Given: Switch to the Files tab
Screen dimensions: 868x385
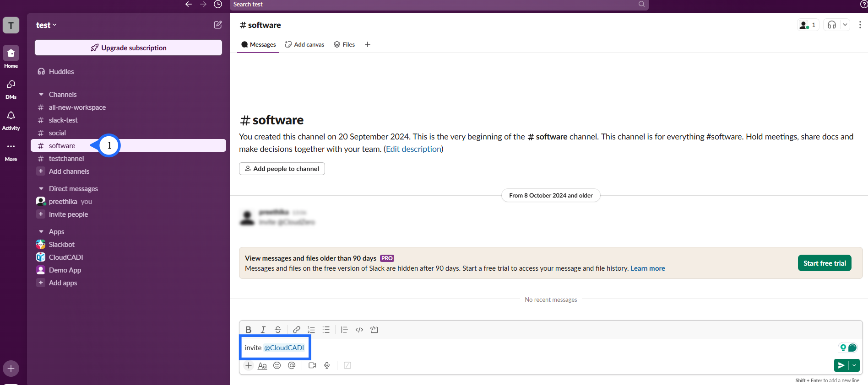Looking at the screenshot, I should pos(344,44).
